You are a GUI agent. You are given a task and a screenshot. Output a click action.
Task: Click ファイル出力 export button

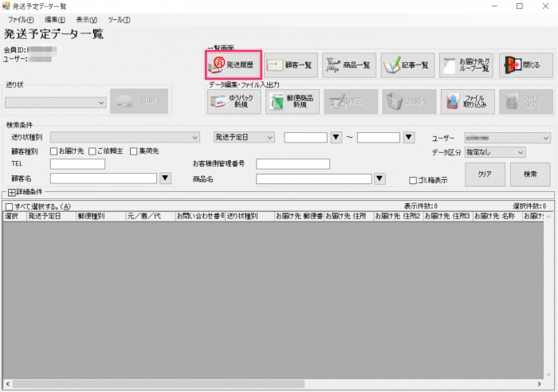coord(526,102)
